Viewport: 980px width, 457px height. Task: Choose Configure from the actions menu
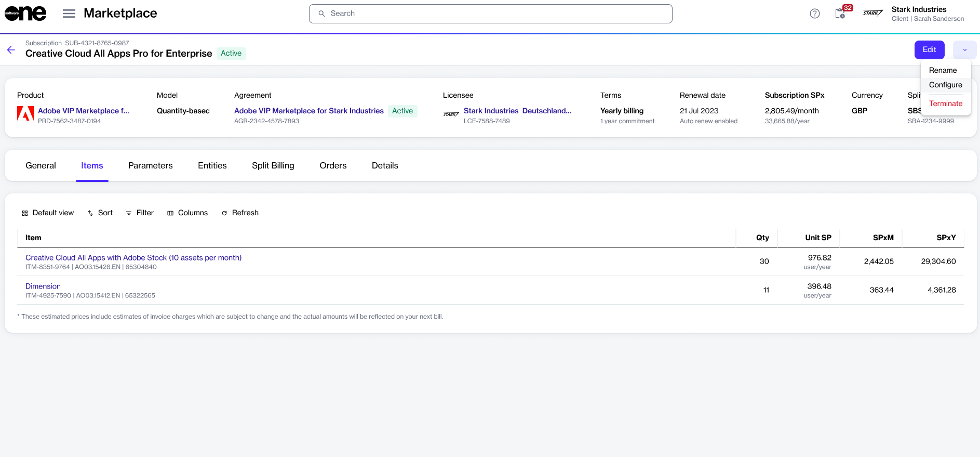point(945,85)
